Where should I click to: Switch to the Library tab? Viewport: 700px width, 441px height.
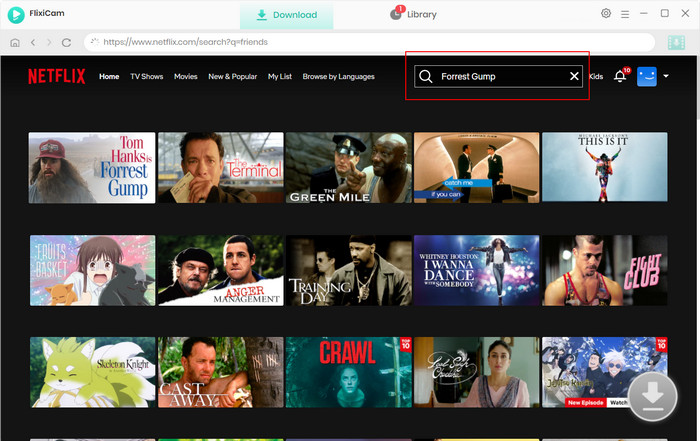413,14
